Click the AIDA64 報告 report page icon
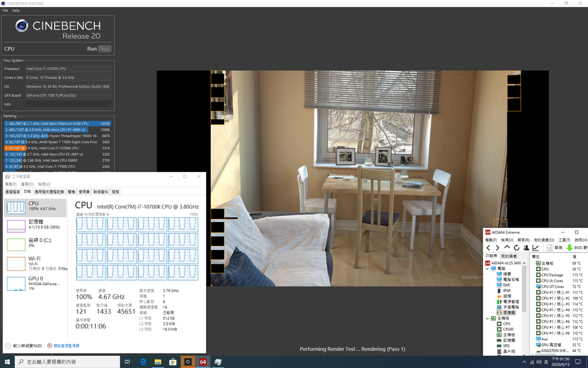 coord(550,247)
